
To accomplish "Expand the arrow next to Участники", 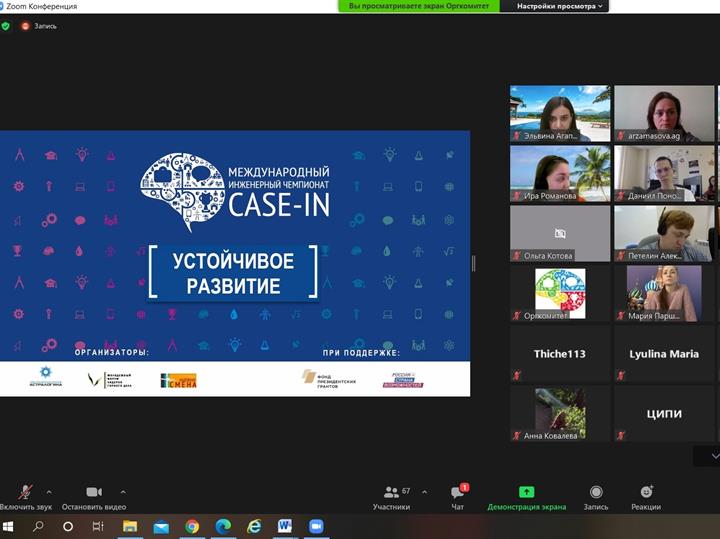I will [425, 492].
